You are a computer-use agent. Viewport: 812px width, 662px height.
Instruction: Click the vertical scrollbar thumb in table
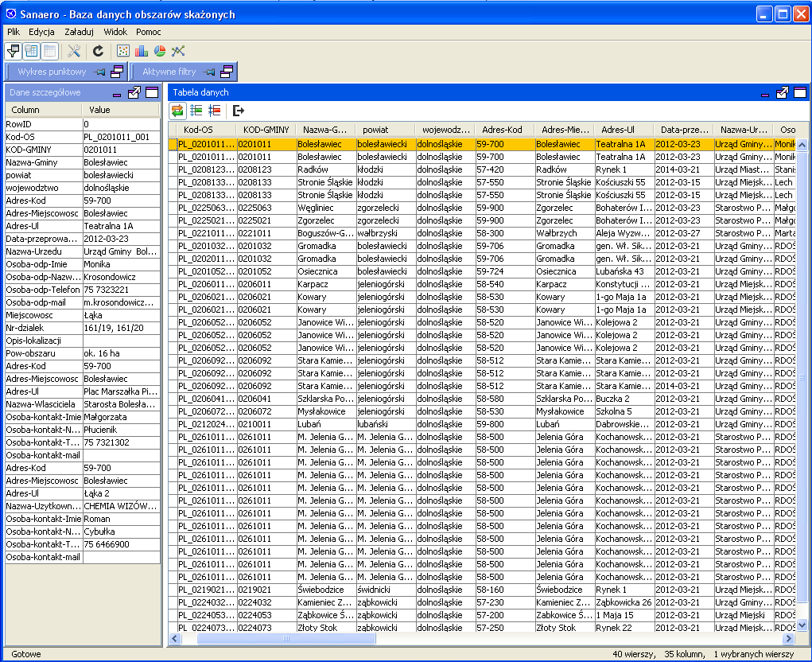[802, 377]
